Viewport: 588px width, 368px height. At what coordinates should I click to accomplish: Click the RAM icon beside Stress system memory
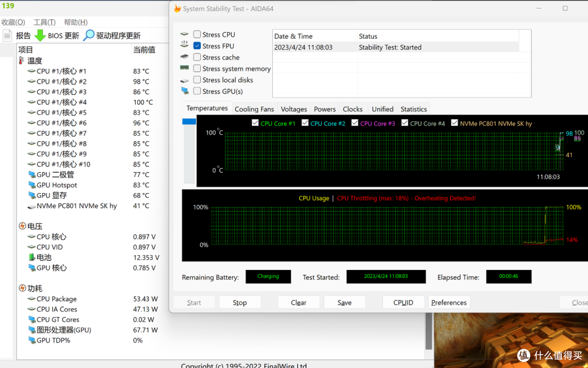184,68
